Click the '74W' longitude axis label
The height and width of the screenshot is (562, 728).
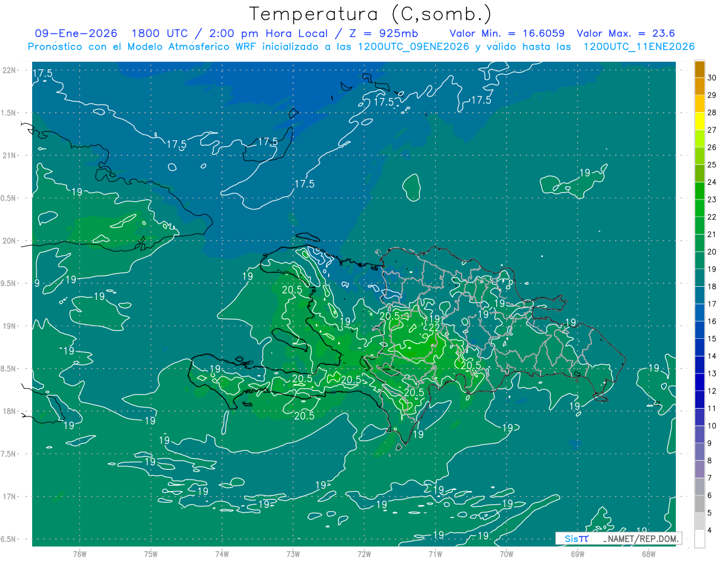click(222, 554)
